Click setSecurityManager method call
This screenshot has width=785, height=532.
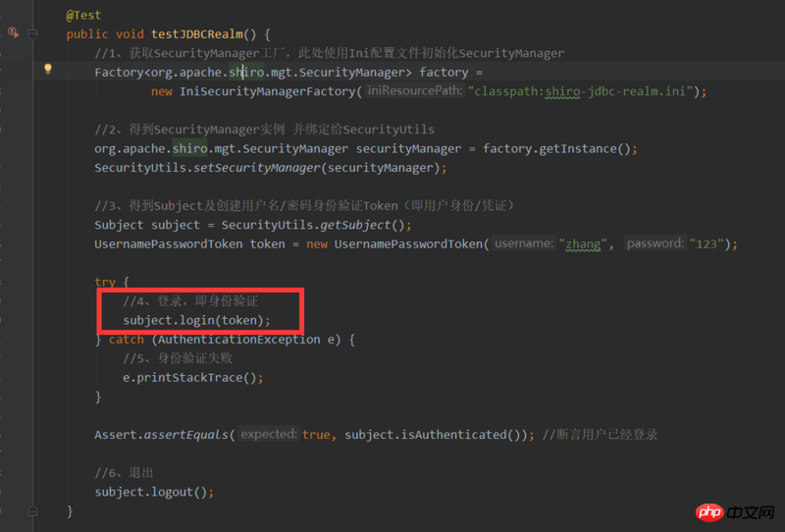257,168
